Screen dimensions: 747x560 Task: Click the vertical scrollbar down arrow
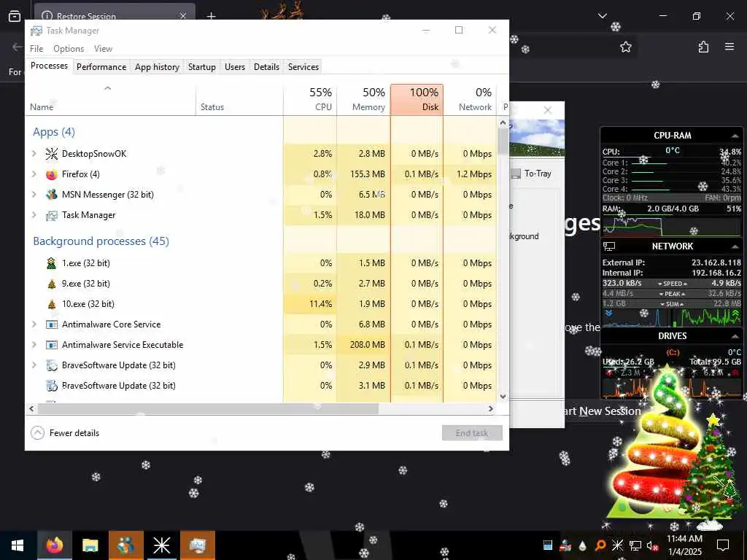coord(503,397)
